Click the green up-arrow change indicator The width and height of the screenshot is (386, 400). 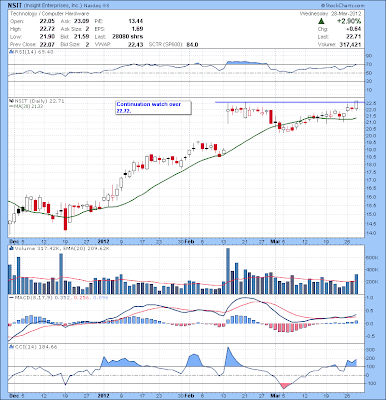click(x=321, y=21)
